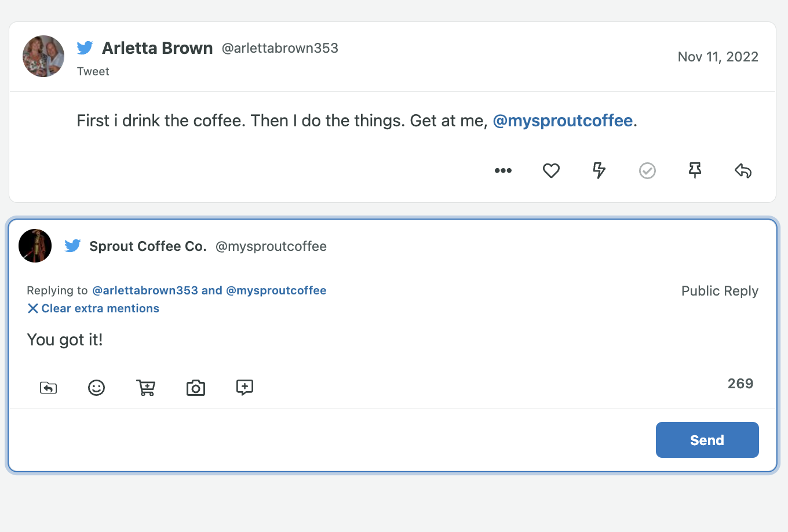Switch reply mode via the folder-reply icon
788x532 pixels.
click(48, 388)
